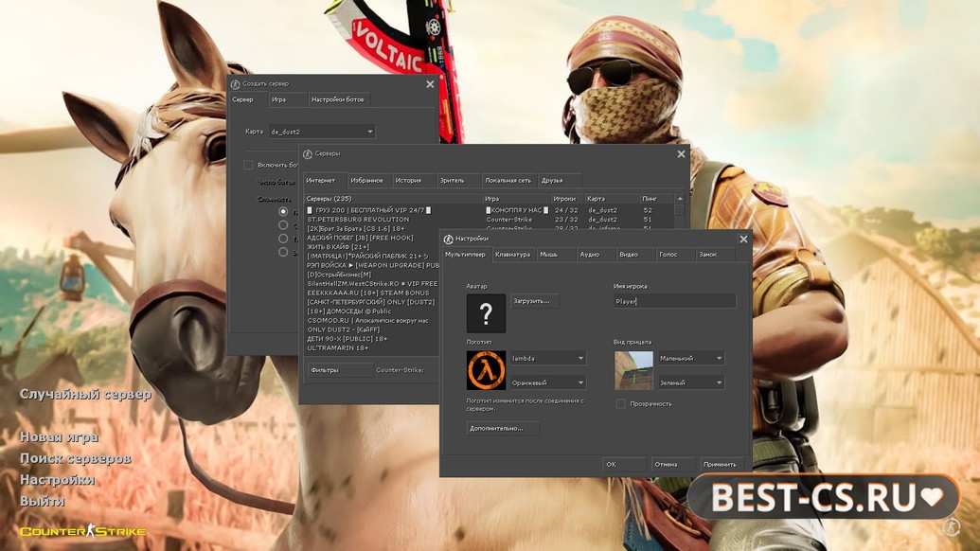Switch to the Зритель servers tab
This screenshot has height=551, width=980.
pos(457,181)
